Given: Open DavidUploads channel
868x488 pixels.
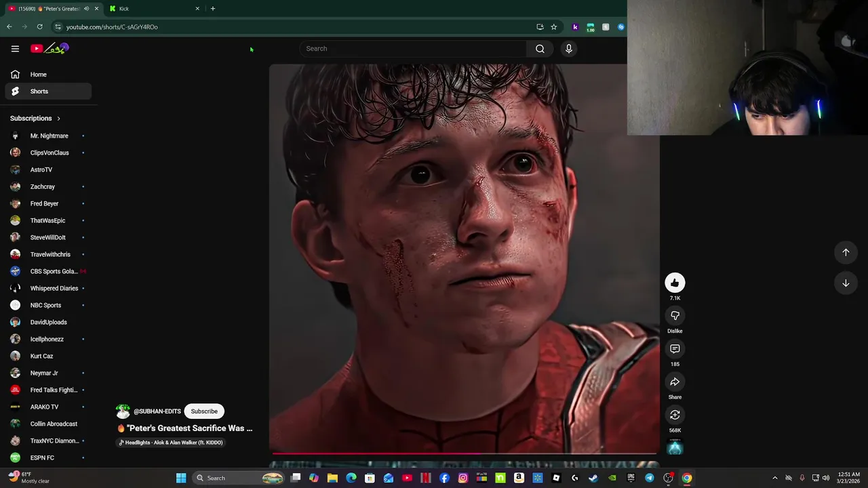Looking at the screenshot, I should [48, 322].
